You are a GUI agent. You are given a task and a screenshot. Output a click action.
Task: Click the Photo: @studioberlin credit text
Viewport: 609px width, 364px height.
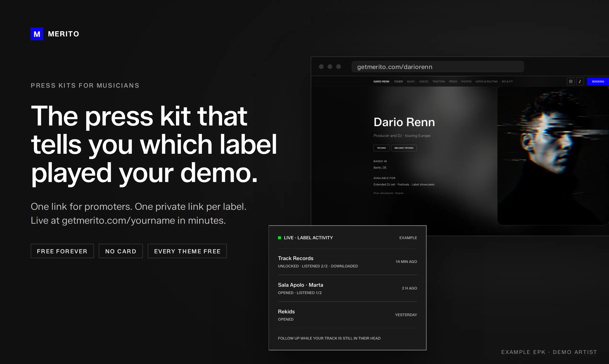point(388,193)
